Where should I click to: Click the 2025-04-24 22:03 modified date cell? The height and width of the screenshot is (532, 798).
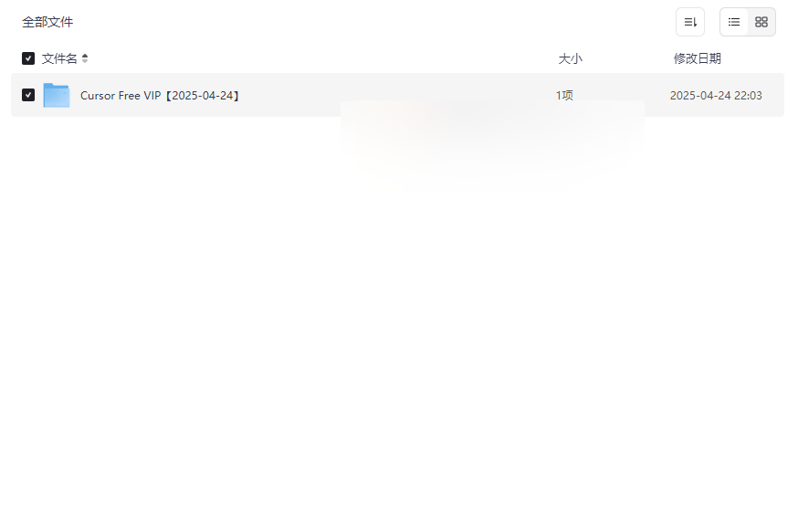[716, 96]
